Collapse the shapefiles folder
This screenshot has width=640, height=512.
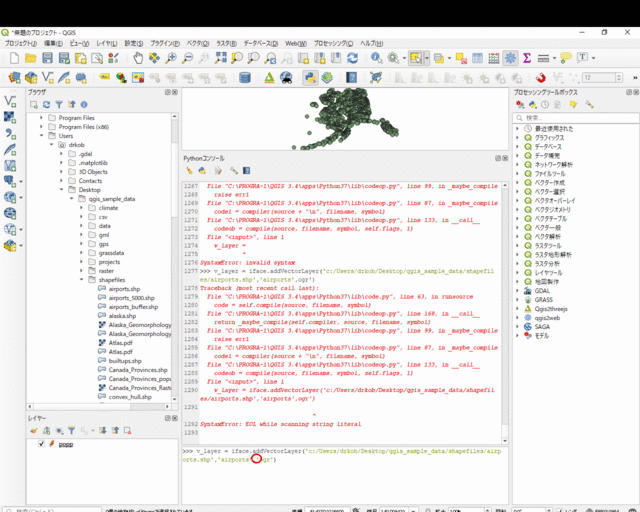pyautogui.click(x=81, y=280)
